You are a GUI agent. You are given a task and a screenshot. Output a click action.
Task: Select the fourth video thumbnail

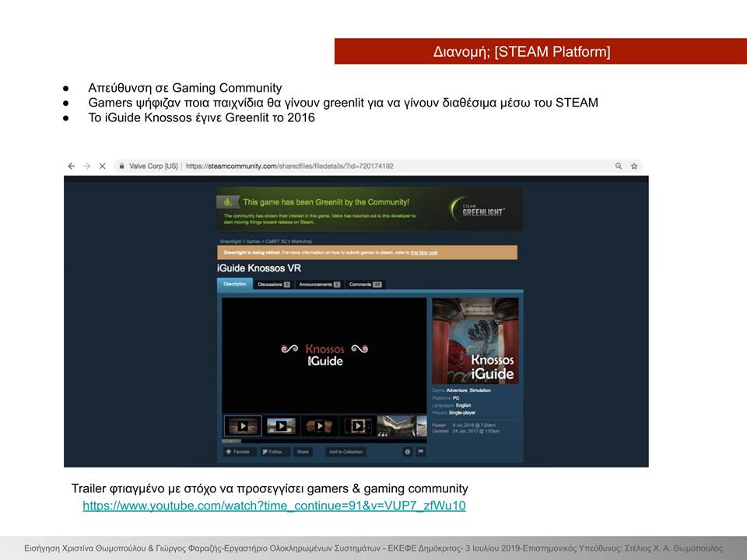[357, 425]
